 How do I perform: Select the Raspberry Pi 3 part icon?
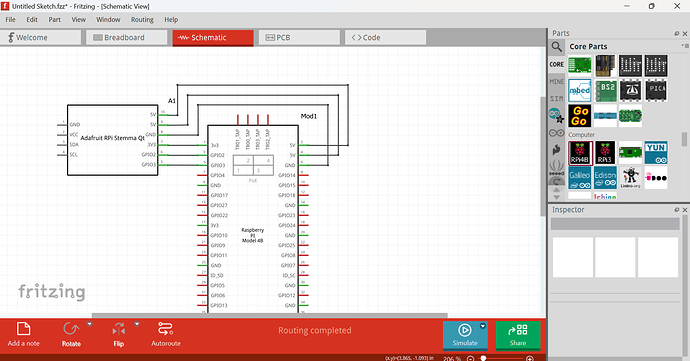click(x=605, y=153)
